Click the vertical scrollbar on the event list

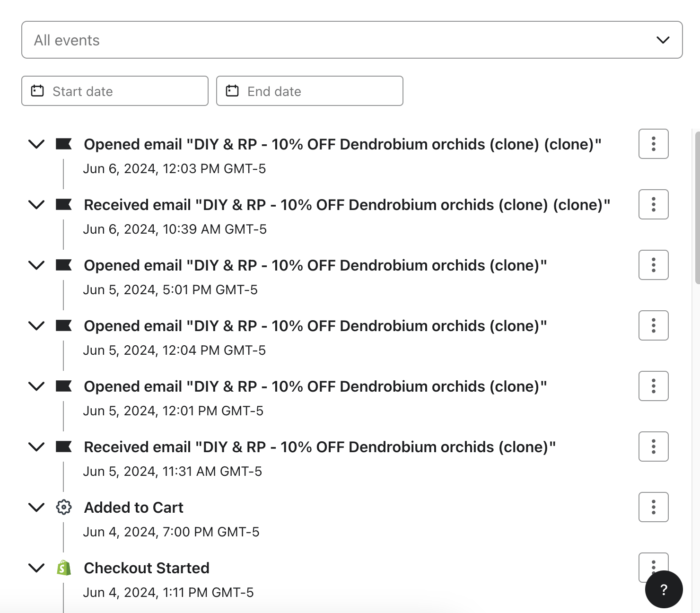pyautogui.click(x=697, y=208)
